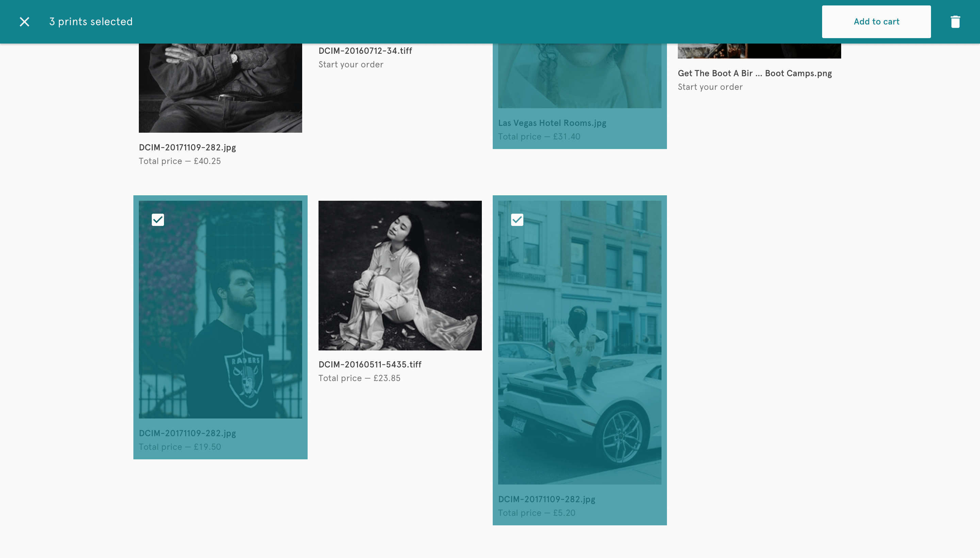Click the Get The Boot image thumbnail

tap(758, 51)
